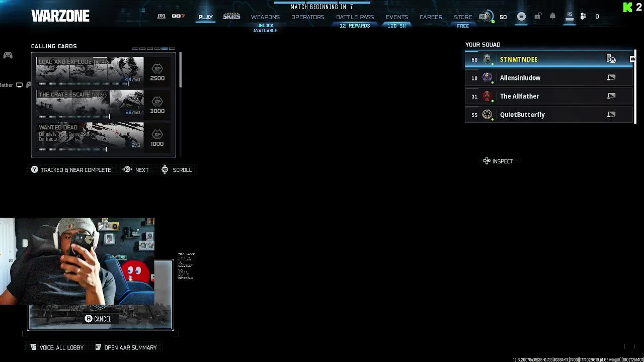Click Wanted Dead progress bar

click(72, 149)
